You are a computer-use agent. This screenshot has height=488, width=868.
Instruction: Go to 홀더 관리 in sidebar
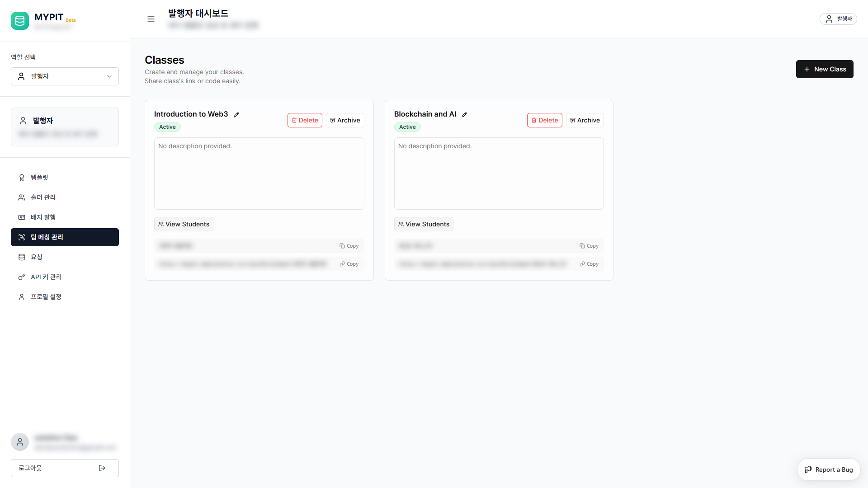tap(43, 197)
